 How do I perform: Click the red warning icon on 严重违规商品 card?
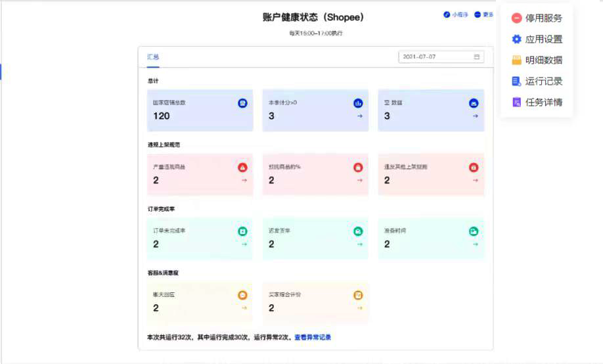pyautogui.click(x=242, y=168)
